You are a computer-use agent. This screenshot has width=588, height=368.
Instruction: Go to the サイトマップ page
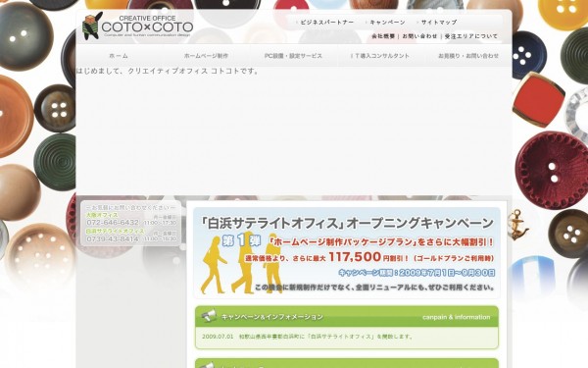pyautogui.click(x=439, y=23)
